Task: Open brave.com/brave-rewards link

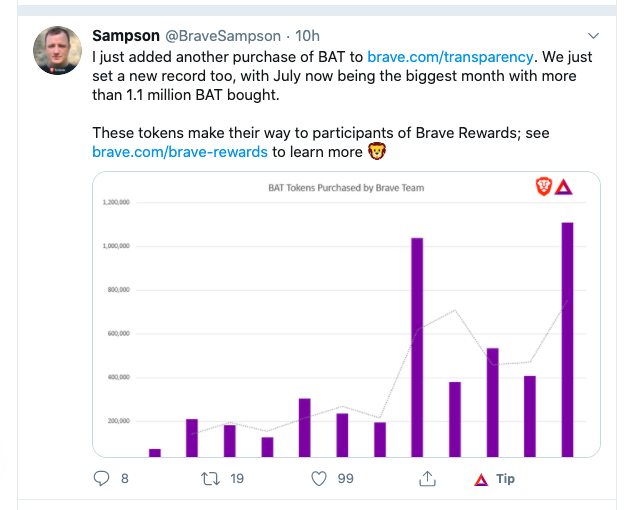Action: click(x=180, y=152)
